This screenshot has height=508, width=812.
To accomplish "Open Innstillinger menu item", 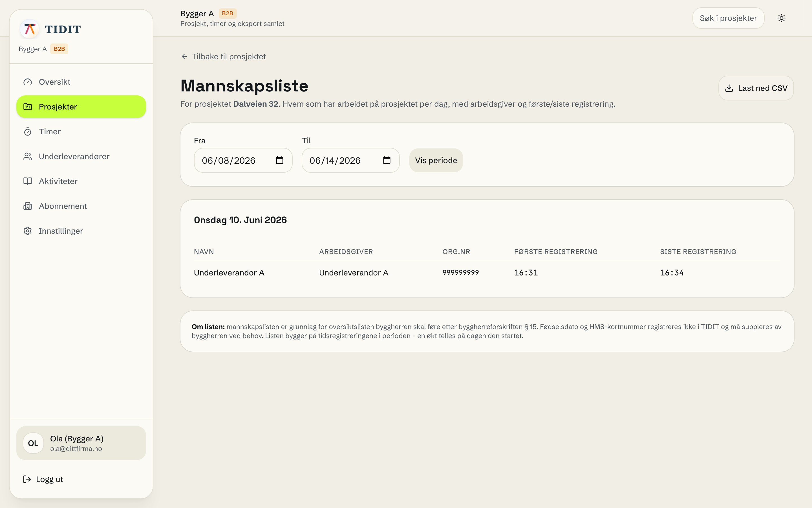I will point(81,231).
